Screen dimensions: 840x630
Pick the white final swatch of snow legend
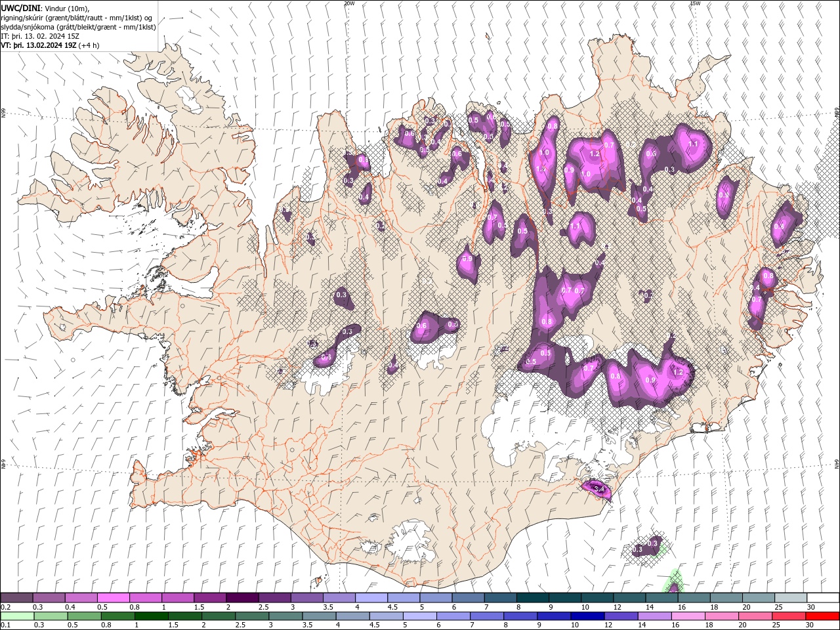click(823, 598)
